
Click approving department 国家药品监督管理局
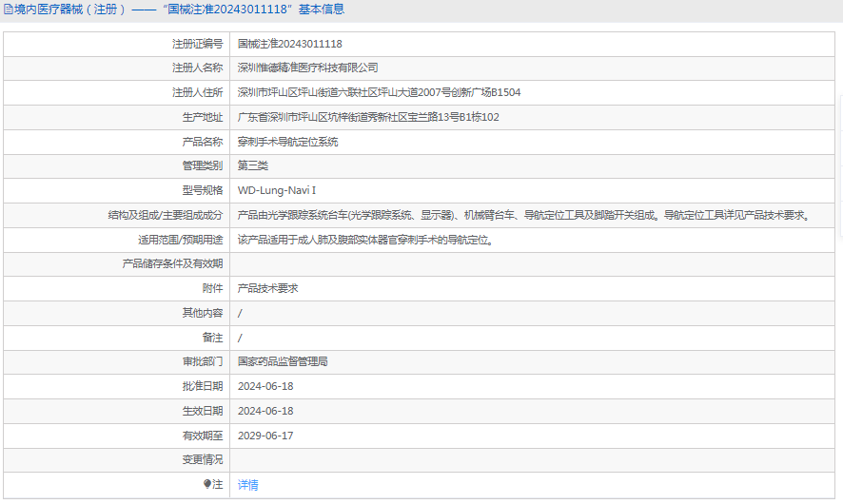click(x=283, y=361)
